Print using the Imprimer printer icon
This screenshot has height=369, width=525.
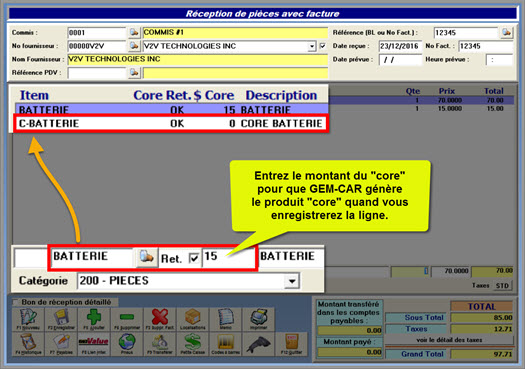(x=258, y=319)
